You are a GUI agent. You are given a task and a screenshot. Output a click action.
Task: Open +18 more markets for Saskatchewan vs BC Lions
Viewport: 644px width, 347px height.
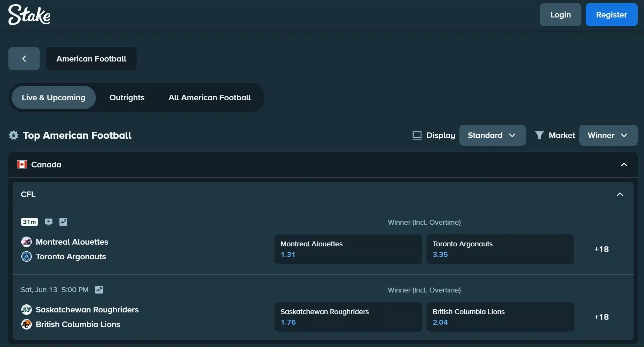click(x=601, y=317)
